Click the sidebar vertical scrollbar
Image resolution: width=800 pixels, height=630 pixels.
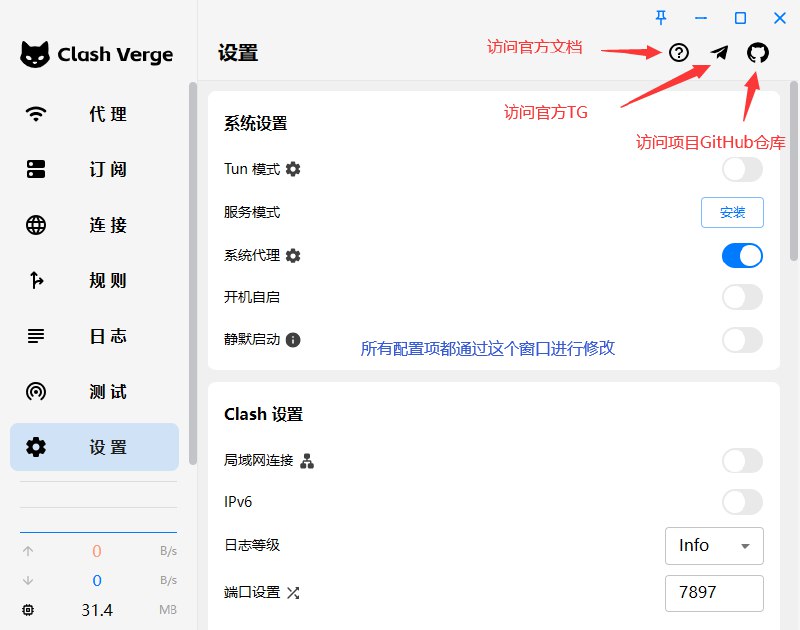[x=193, y=270]
